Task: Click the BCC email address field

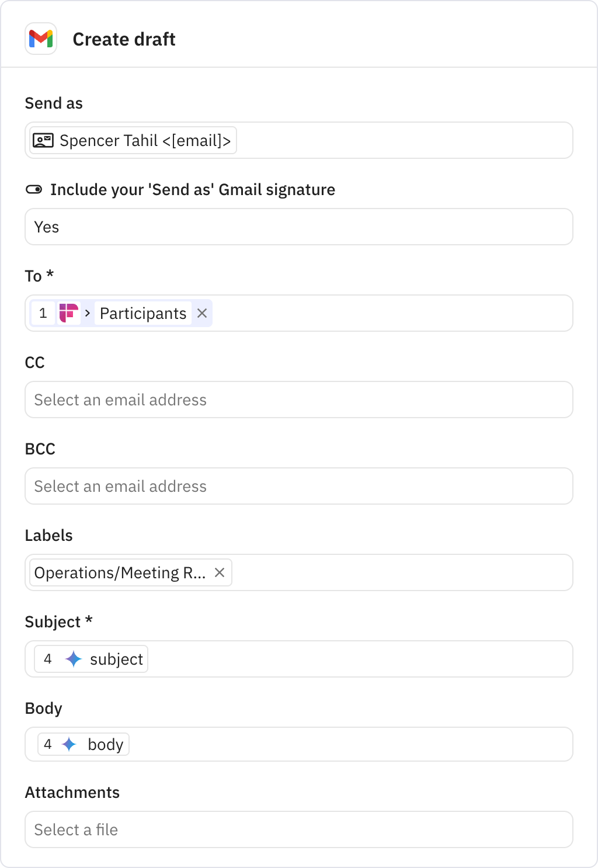Action: tap(298, 487)
